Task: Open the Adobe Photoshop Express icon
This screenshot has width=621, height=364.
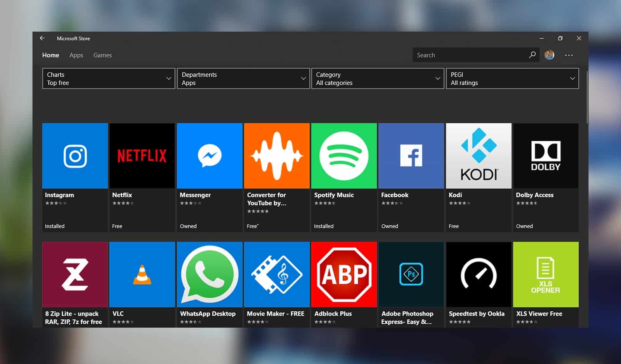Action: click(x=411, y=274)
